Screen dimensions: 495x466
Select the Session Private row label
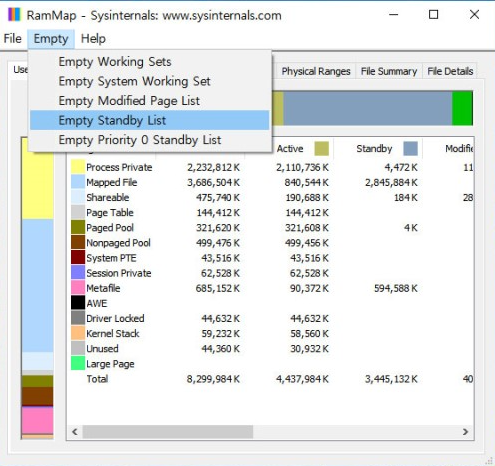click(118, 273)
